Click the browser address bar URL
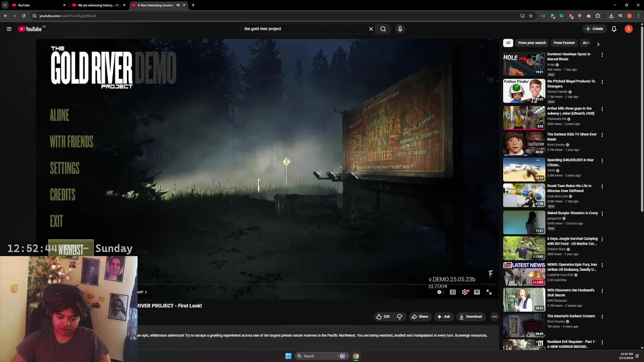 point(67,16)
